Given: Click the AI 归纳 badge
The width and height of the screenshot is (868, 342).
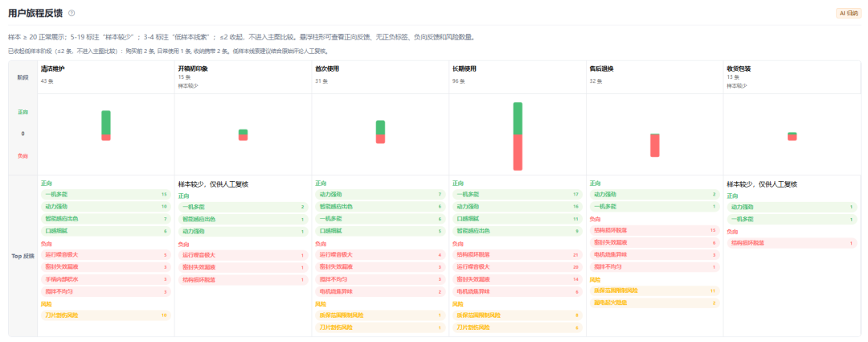Looking at the screenshot, I should (848, 14).
